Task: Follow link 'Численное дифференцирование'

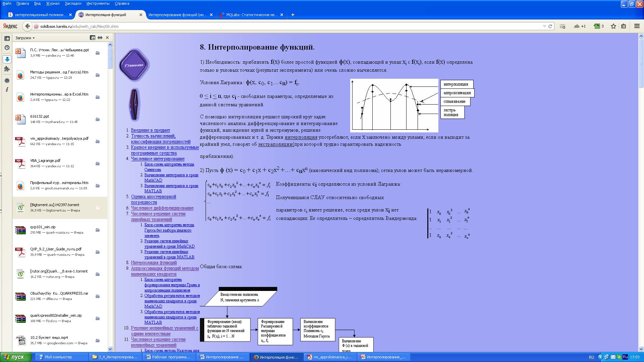Action: [x=162, y=208]
